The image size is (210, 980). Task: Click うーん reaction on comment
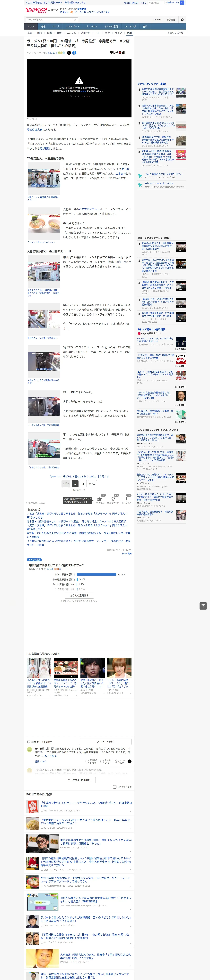tap(120, 761)
